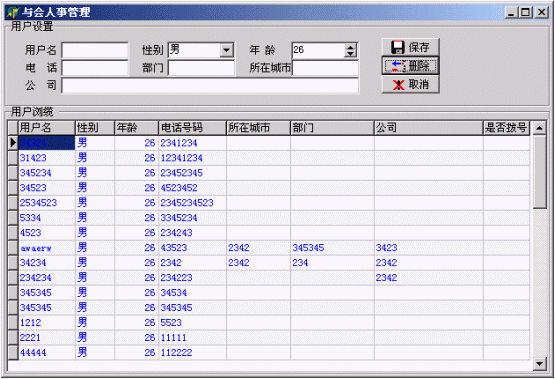Screen dimensions: 555x379
Task: Click the 部门 input box
Action: point(201,68)
